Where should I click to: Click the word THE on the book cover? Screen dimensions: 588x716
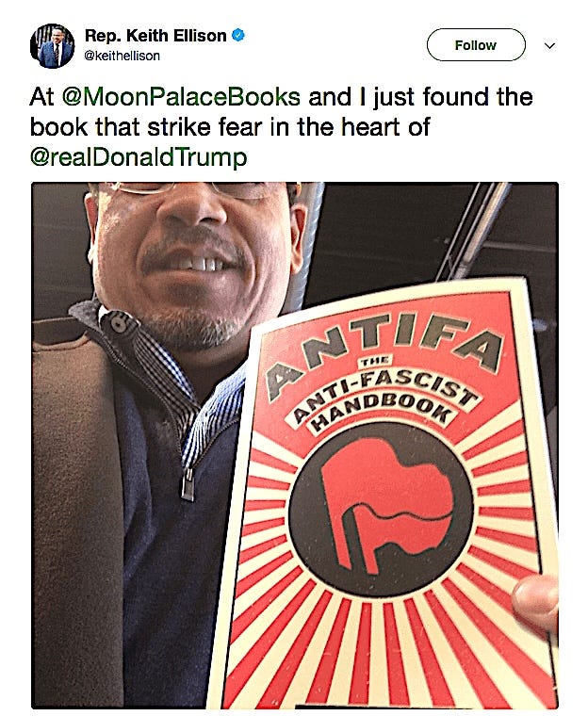(x=375, y=361)
